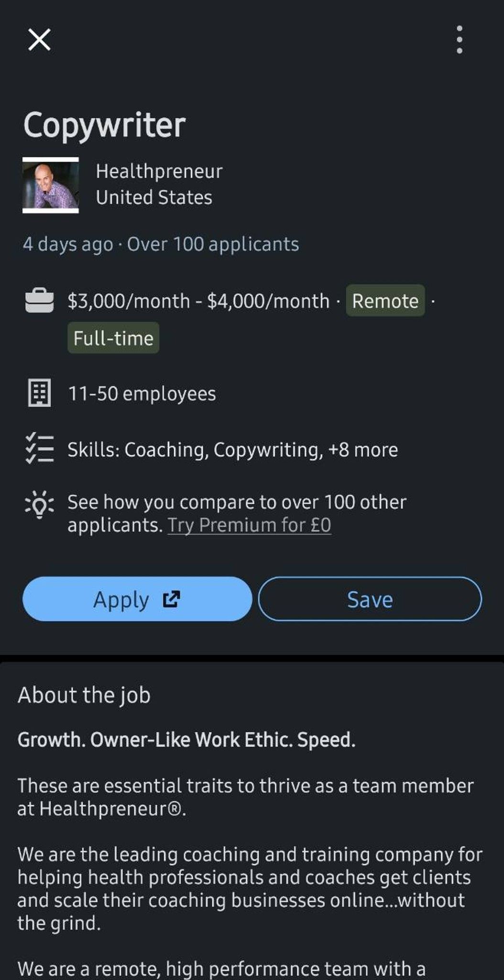The width and height of the screenshot is (504, 980).
Task: Close the job details page
Action: tap(39, 39)
